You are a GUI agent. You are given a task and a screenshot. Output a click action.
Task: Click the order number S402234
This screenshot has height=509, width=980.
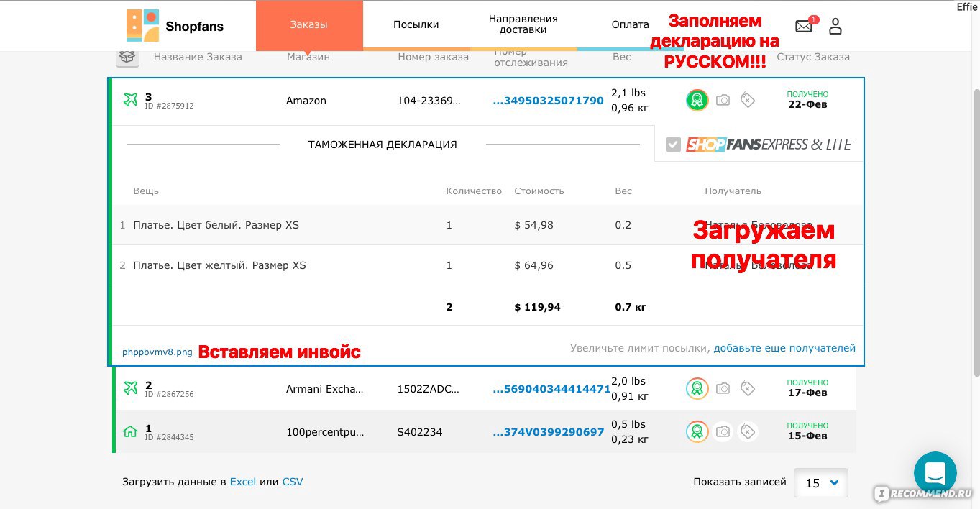[420, 432]
